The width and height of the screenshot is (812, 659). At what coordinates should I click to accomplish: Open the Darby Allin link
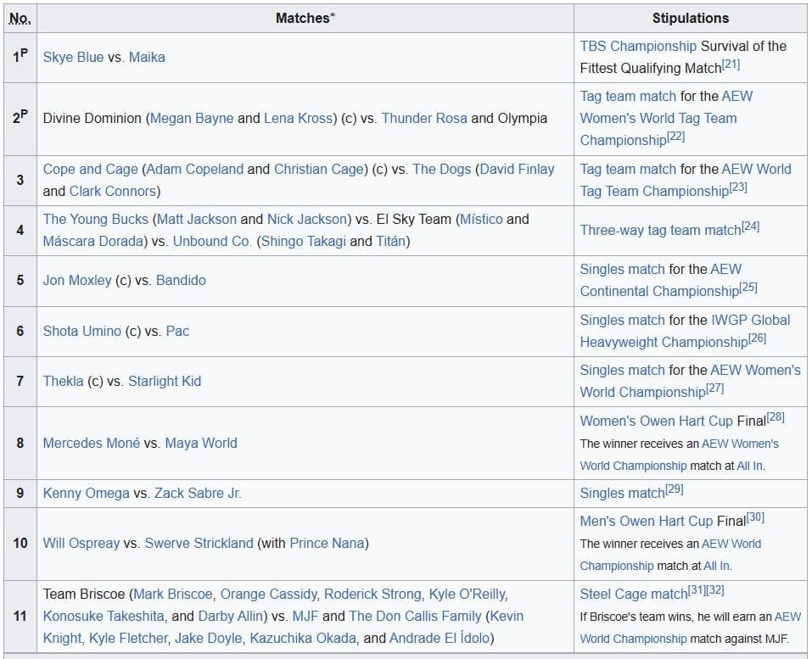click(x=231, y=617)
